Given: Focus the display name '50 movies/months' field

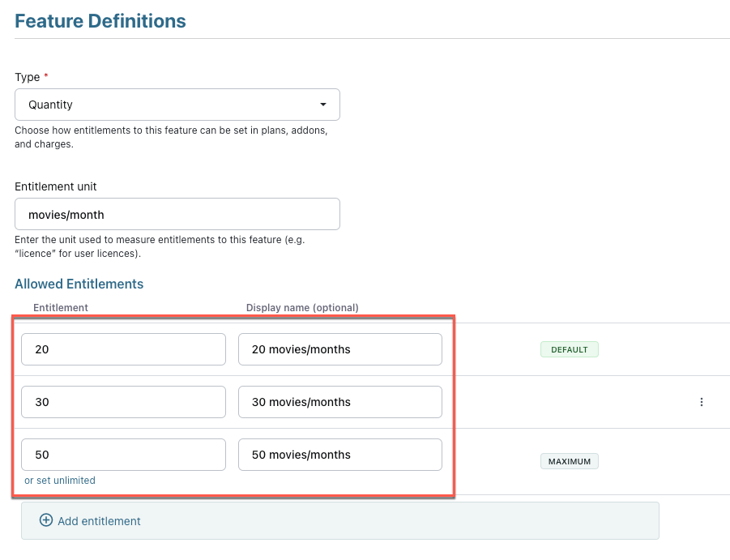Looking at the screenshot, I should (339, 455).
